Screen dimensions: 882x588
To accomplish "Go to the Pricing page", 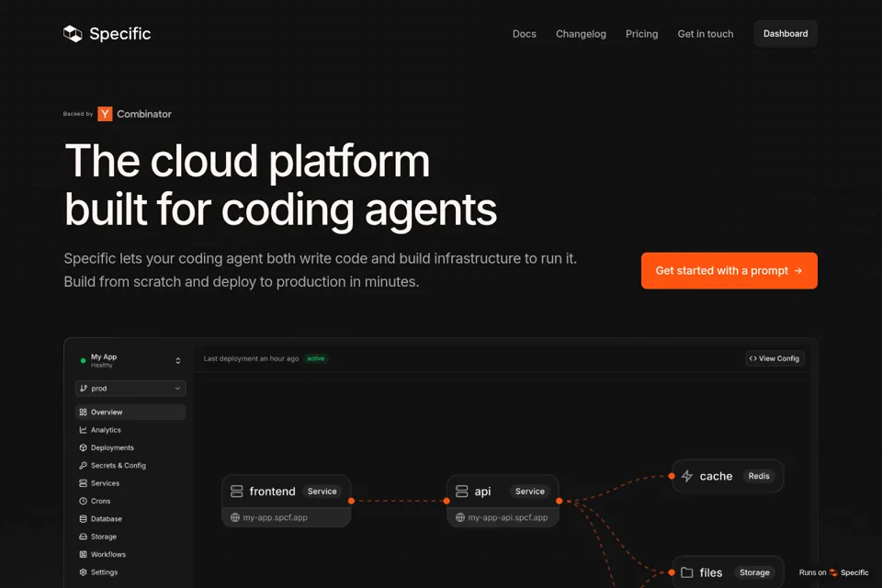I will pyautogui.click(x=642, y=34).
